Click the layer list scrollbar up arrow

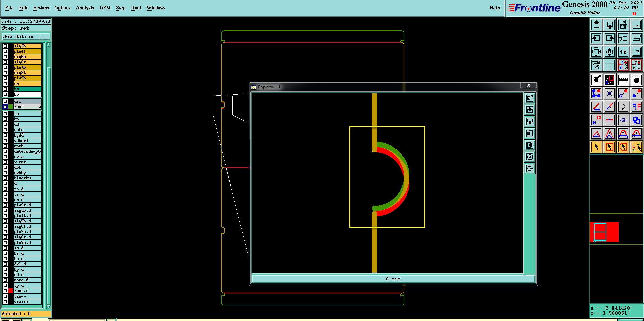click(49, 45)
